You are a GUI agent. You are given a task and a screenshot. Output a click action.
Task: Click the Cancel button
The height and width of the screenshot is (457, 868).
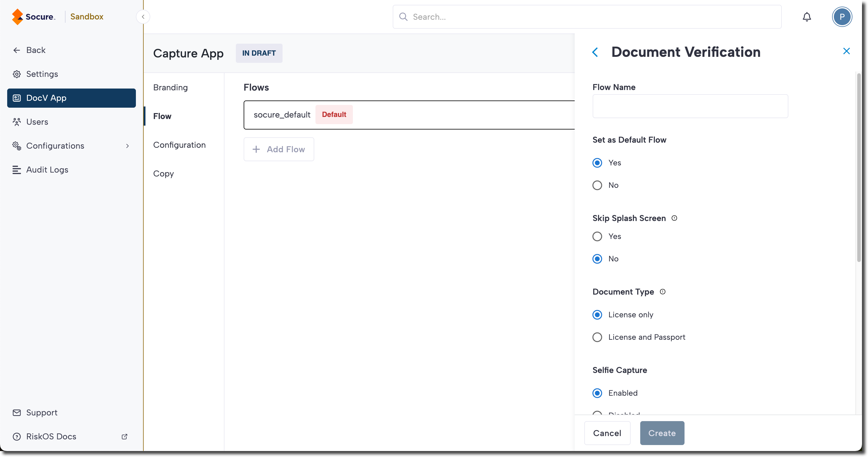pyautogui.click(x=607, y=433)
